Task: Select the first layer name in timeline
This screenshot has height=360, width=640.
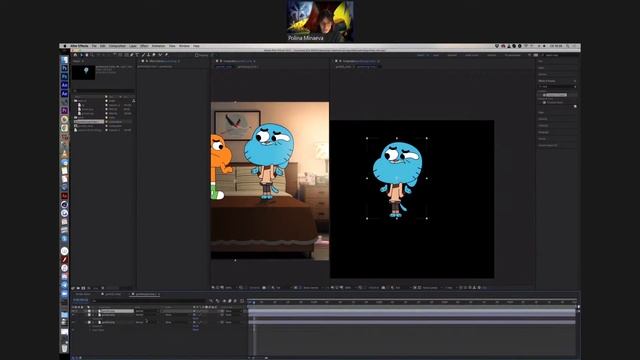Action: pos(118,311)
